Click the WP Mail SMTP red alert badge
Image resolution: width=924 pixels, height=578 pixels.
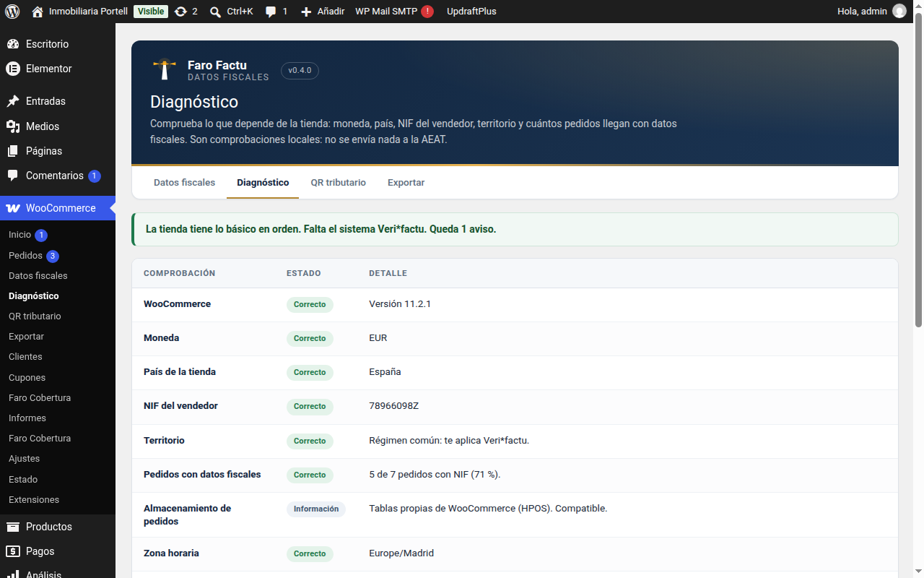point(427,12)
